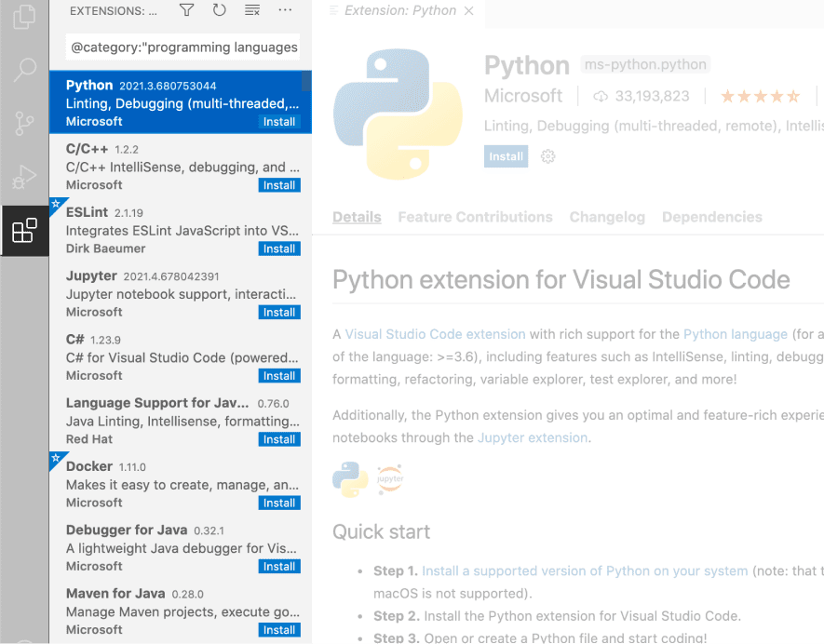The width and height of the screenshot is (824, 644).
Task: Open the Jupyter extension link
Action: (x=533, y=437)
